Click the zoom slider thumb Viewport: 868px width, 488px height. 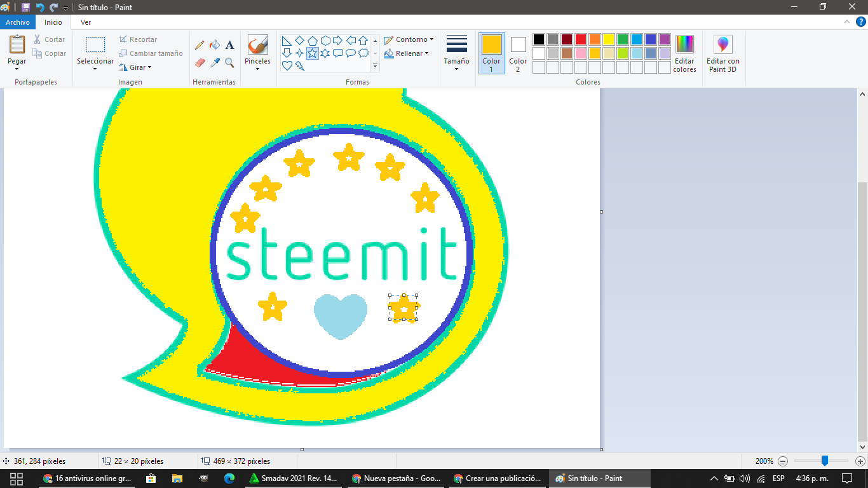(824, 461)
